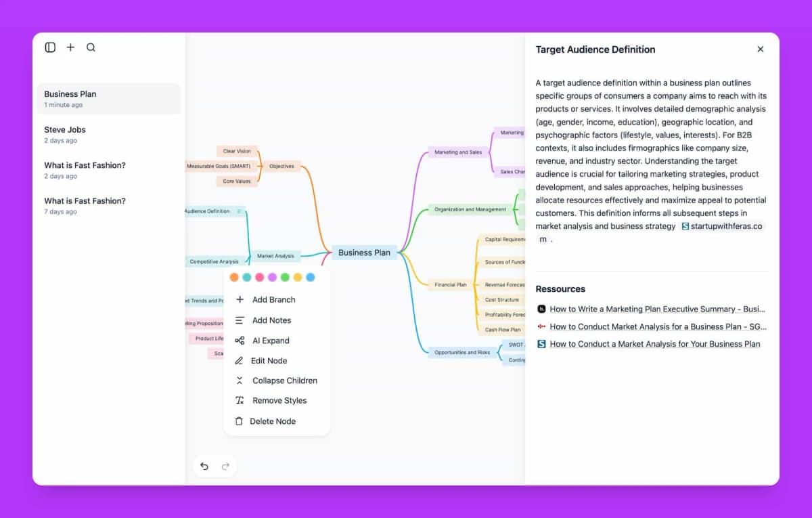Screen dimensions: 812x518
Task: Select the Objectives node
Action: click(x=281, y=166)
